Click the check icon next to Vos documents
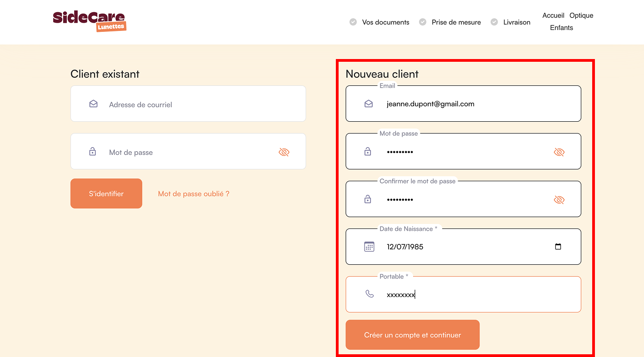Image resolution: width=644 pixels, height=357 pixels. point(353,22)
